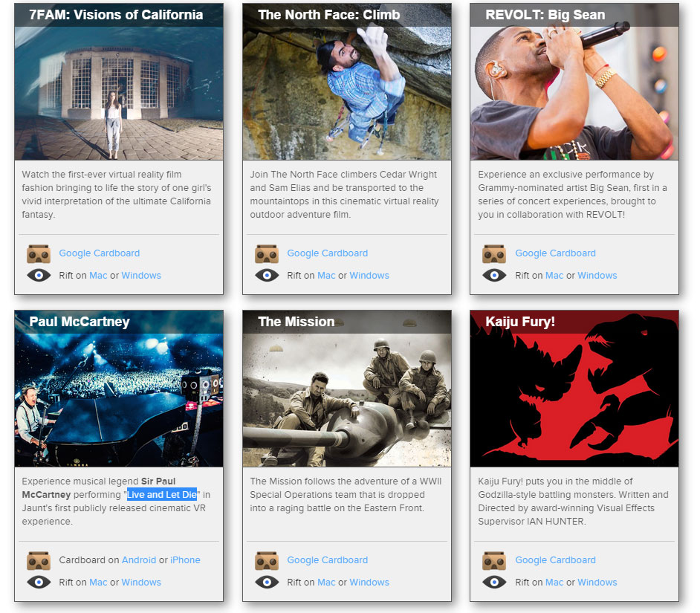Open Windows Rift download for The Mission
700x613 pixels.
pyautogui.click(x=369, y=583)
